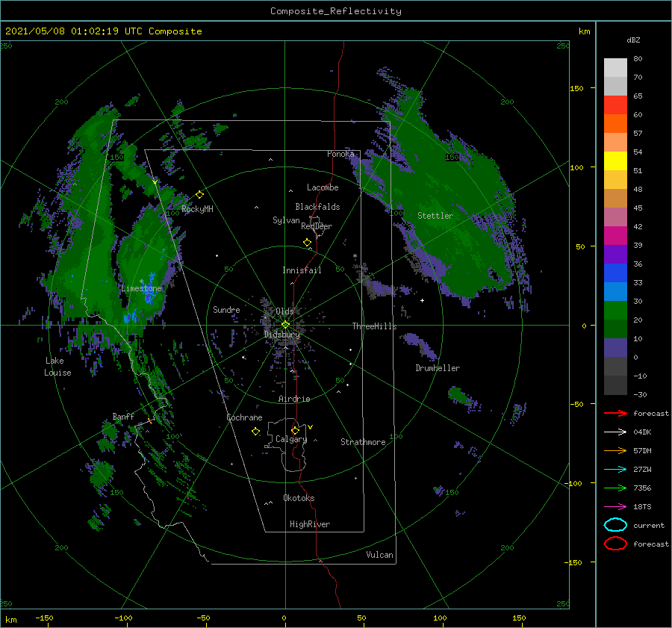Image resolution: width=672 pixels, height=628 pixels.
Task: Click the Okotoks label
Action: point(299,498)
